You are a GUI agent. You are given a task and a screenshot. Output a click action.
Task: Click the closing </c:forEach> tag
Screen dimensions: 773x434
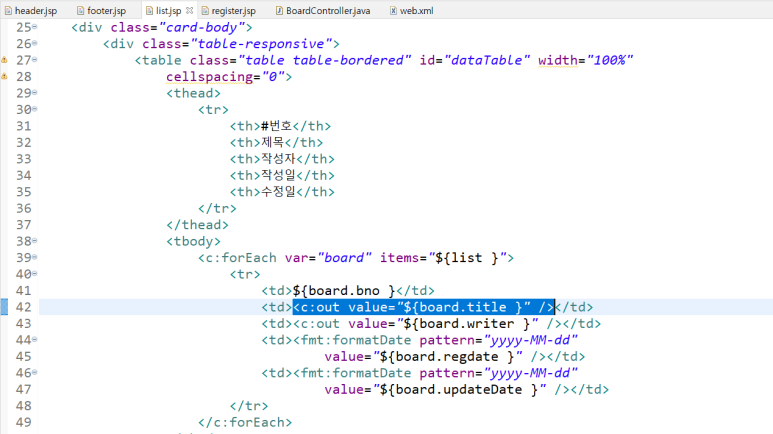coord(245,422)
